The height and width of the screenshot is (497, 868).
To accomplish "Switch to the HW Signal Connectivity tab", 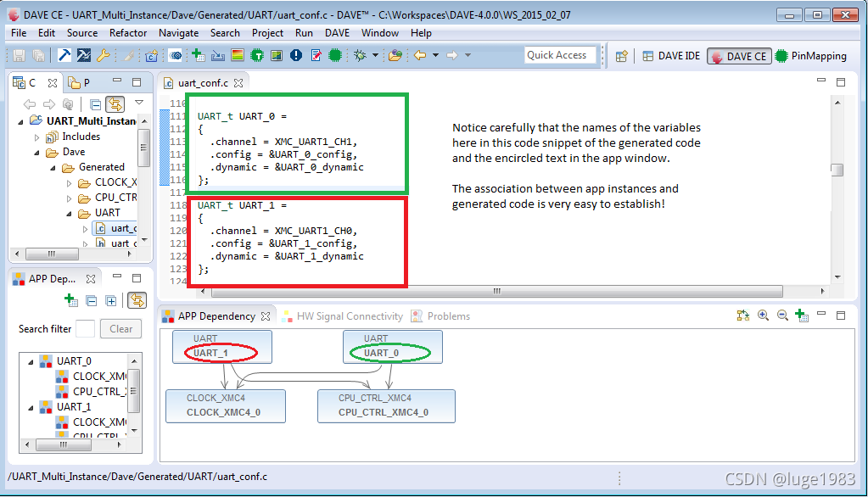I will 343,316.
